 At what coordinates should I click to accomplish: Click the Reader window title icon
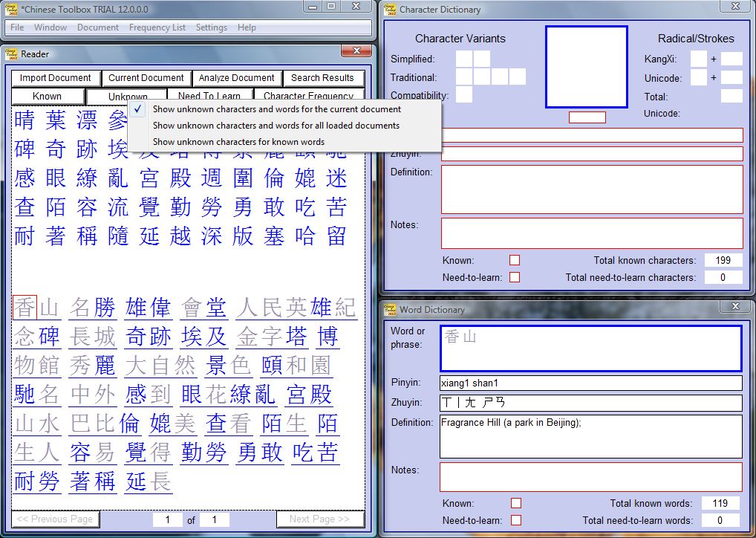pyautogui.click(x=11, y=54)
